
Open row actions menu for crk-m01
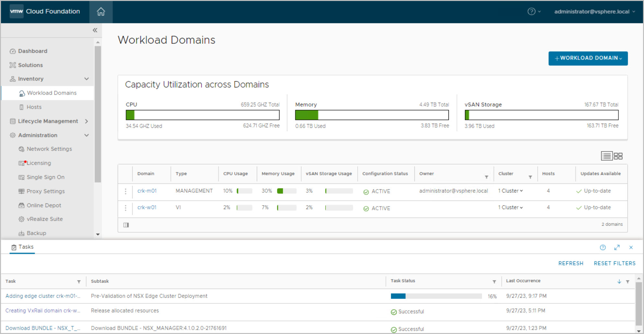coord(125,191)
